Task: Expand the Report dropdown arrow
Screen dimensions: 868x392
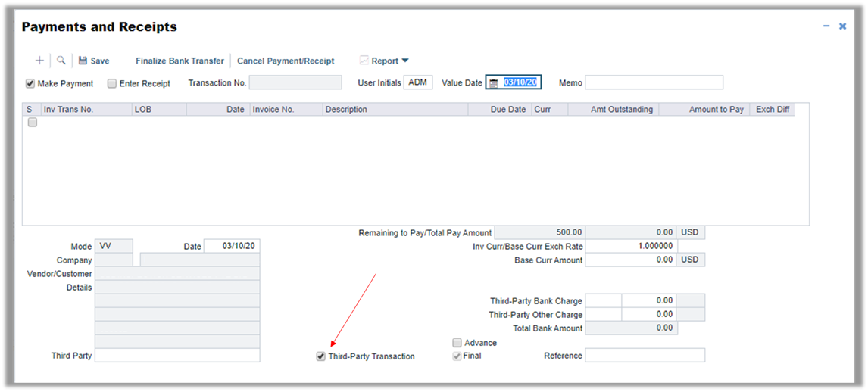Action: (404, 61)
